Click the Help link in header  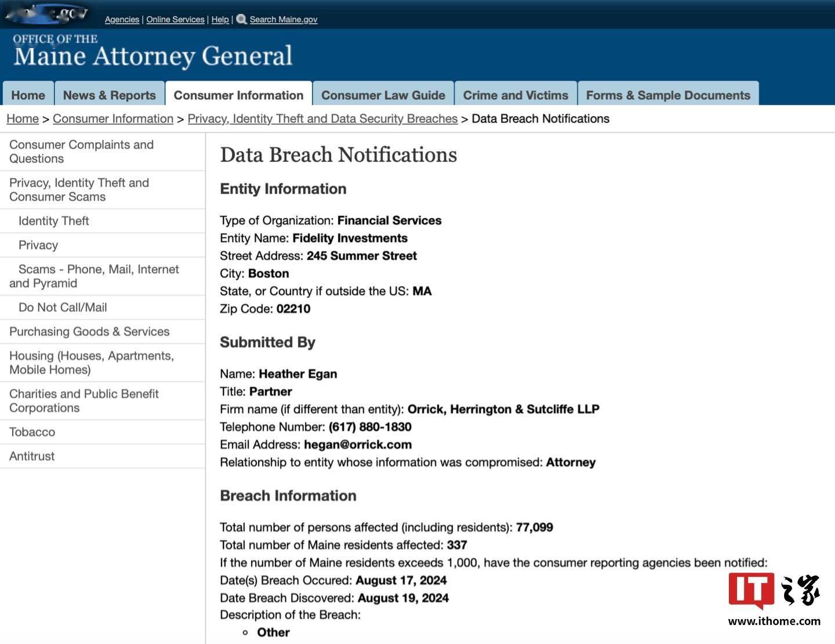(220, 19)
